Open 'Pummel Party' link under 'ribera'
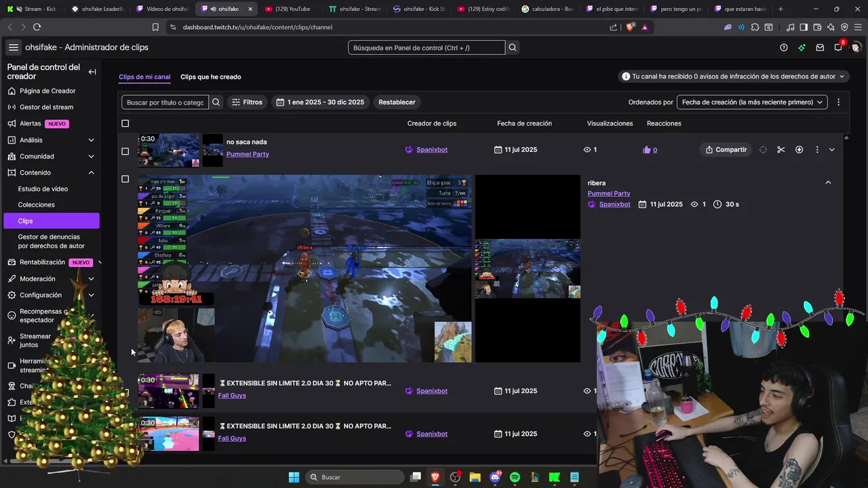 (x=609, y=194)
